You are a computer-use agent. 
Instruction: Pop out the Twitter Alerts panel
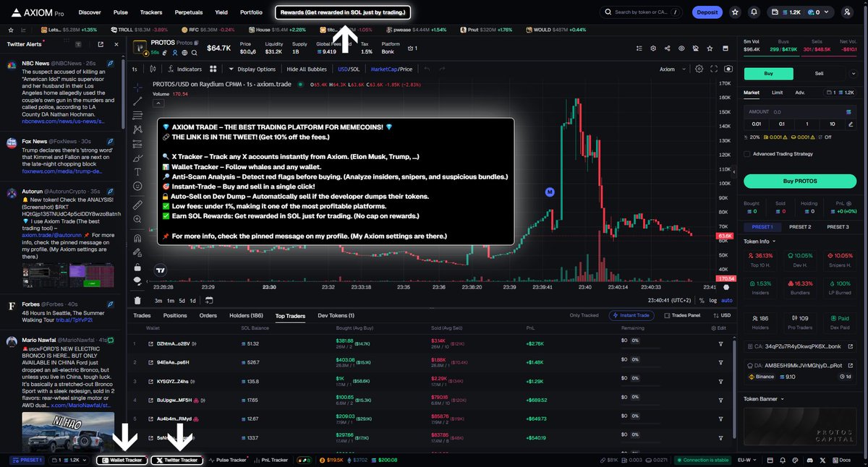(x=101, y=44)
